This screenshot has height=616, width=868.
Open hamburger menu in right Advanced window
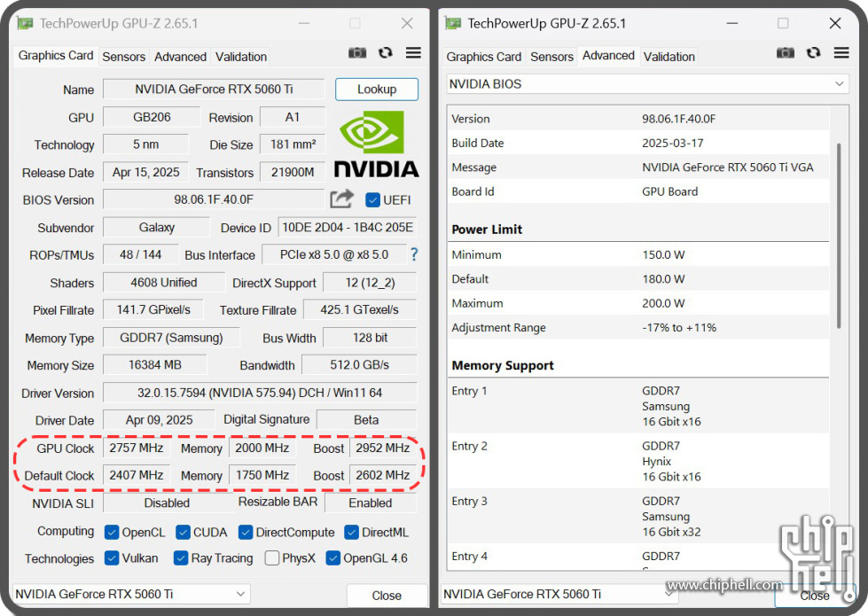pos(841,52)
